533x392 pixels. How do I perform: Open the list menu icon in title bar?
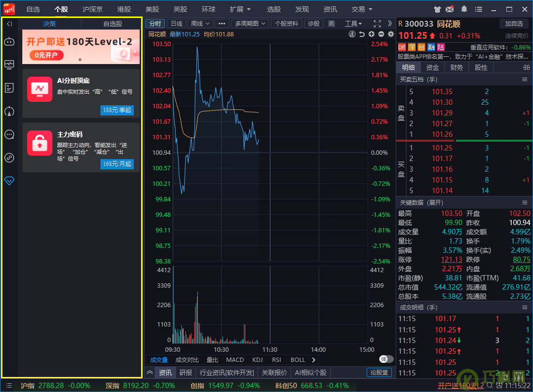click(479, 9)
